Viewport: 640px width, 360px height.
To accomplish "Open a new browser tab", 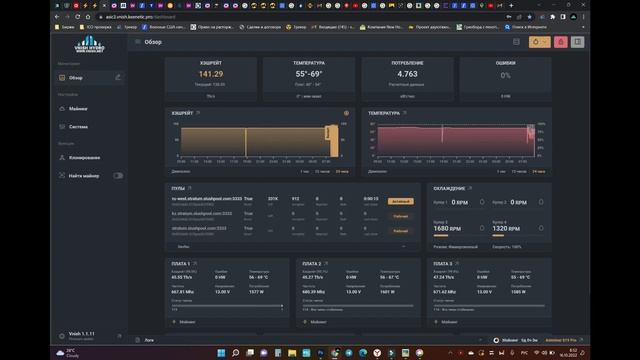I will pos(511,6).
